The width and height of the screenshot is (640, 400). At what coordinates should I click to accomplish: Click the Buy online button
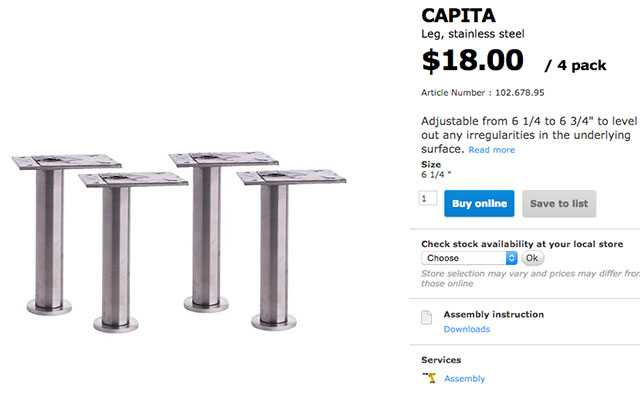pyautogui.click(x=479, y=203)
